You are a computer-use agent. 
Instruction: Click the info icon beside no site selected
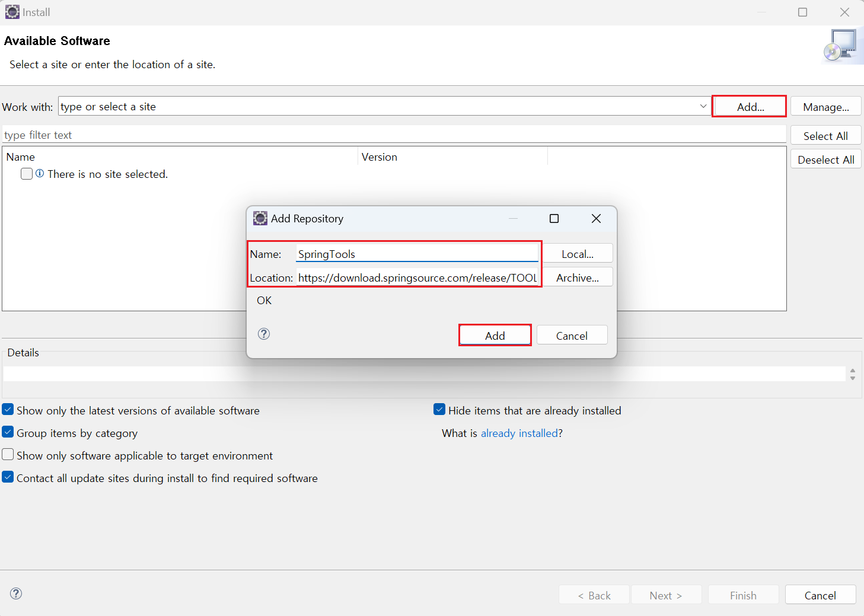point(40,174)
